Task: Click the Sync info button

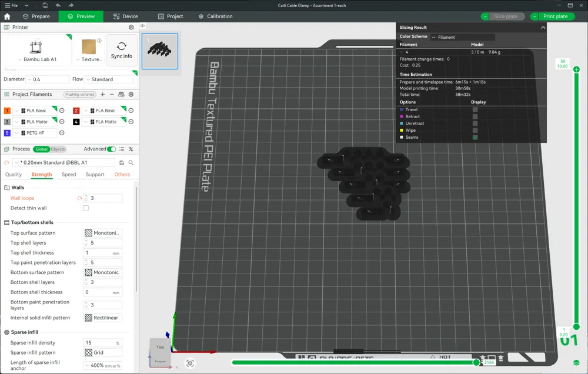Action: pyautogui.click(x=122, y=50)
